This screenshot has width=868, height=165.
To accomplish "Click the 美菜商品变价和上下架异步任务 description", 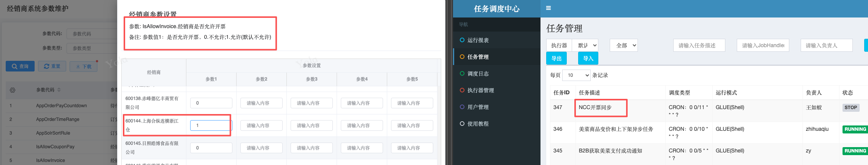I will 616,129.
